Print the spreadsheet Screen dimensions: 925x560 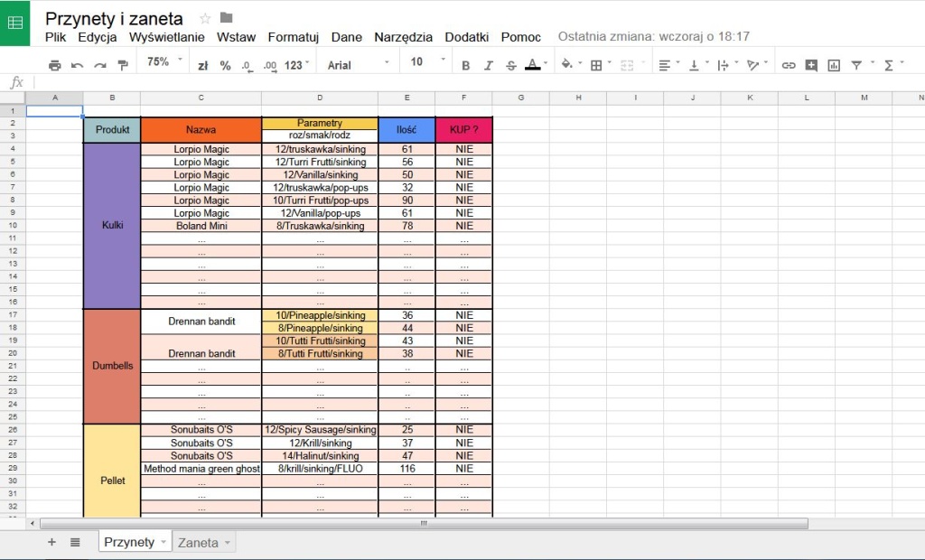pos(55,65)
